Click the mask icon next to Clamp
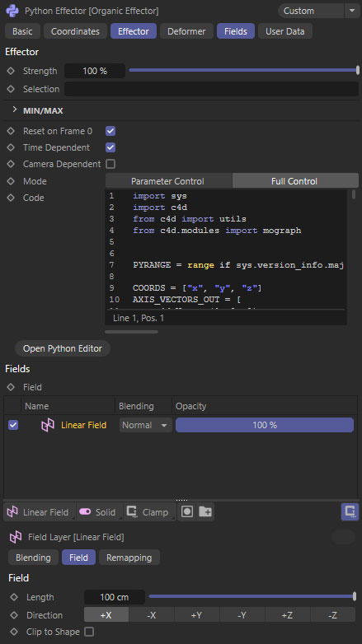 [x=187, y=511]
